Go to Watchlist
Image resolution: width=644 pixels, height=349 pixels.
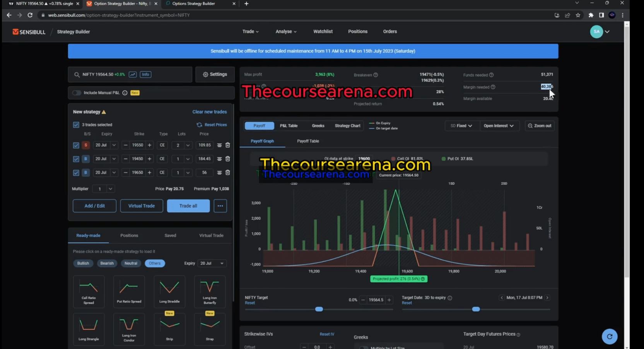pos(323,32)
